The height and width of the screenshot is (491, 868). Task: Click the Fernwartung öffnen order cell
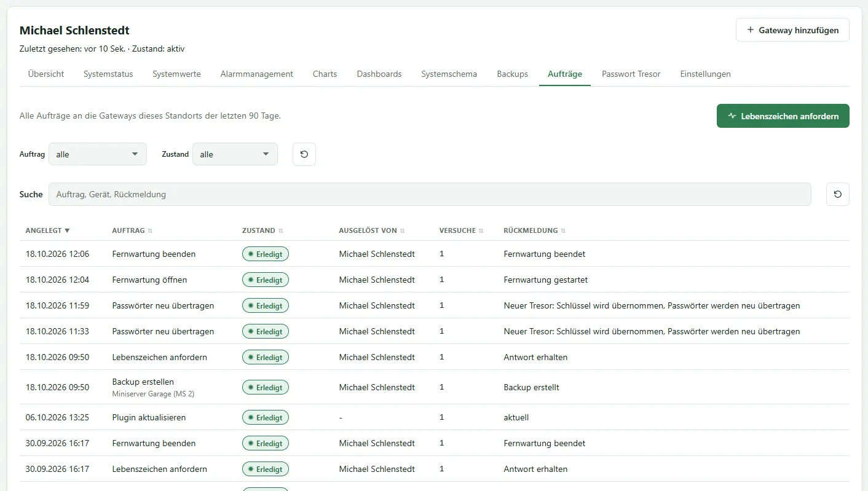149,280
